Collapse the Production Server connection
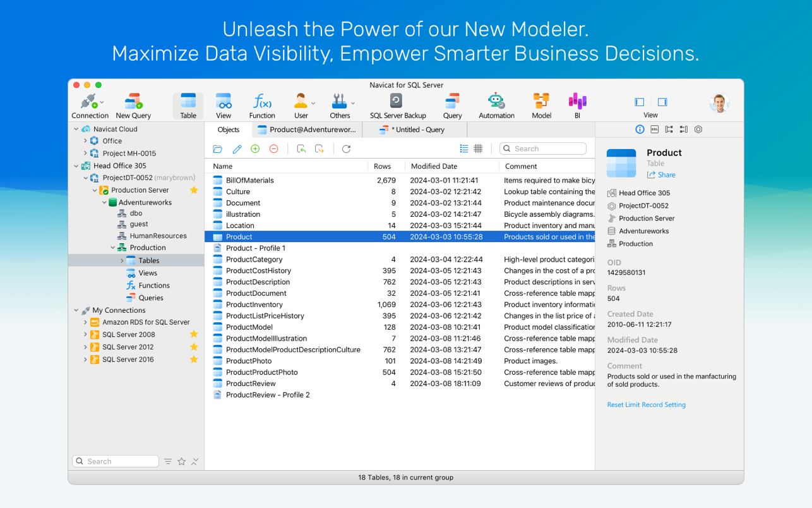The height and width of the screenshot is (508, 812). 95,190
